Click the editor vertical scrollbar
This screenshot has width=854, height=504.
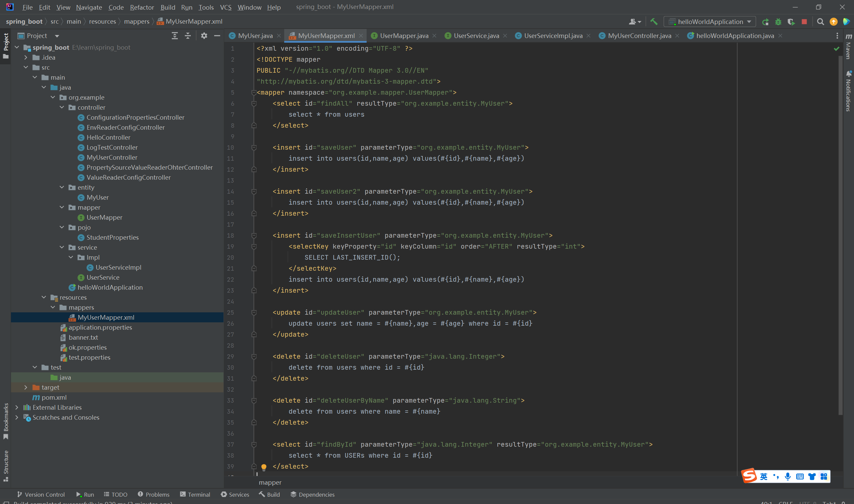coord(840,238)
